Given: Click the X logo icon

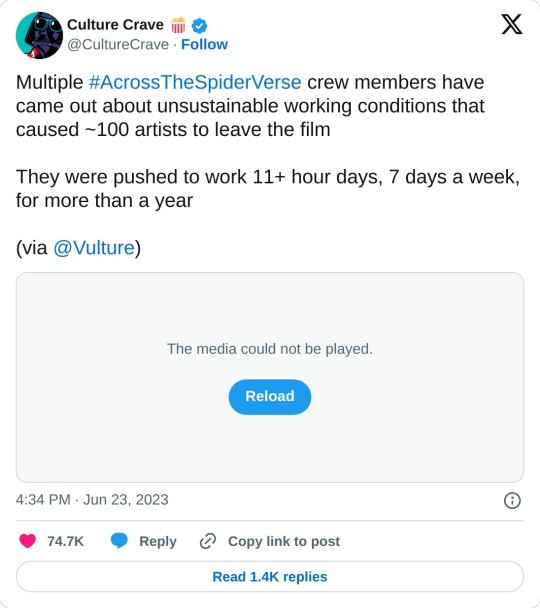Looking at the screenshot, I should point(512,24).
